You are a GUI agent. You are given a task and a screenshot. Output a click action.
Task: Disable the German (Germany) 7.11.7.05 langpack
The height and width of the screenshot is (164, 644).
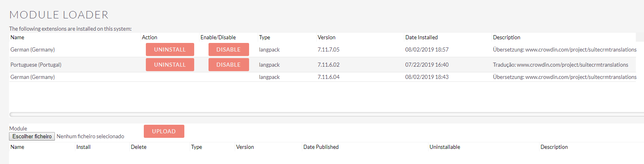point(229,49)
